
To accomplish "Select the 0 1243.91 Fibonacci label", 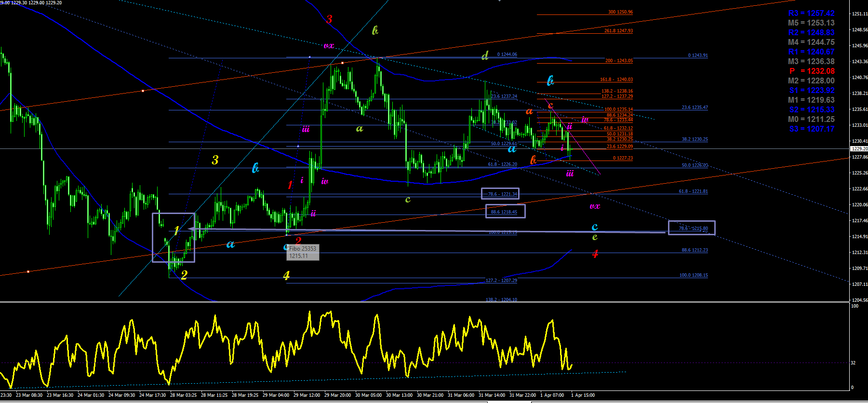I will (698, 55).
